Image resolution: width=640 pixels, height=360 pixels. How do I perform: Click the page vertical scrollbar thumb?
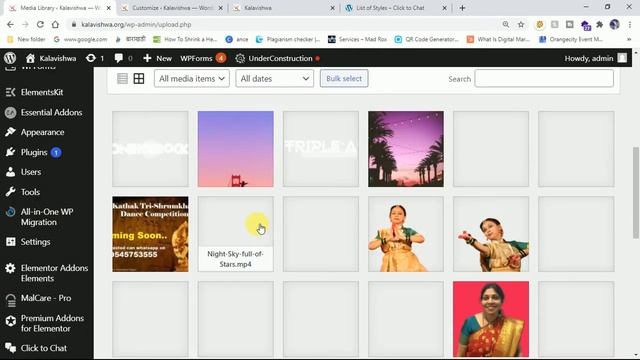(636, 193)
